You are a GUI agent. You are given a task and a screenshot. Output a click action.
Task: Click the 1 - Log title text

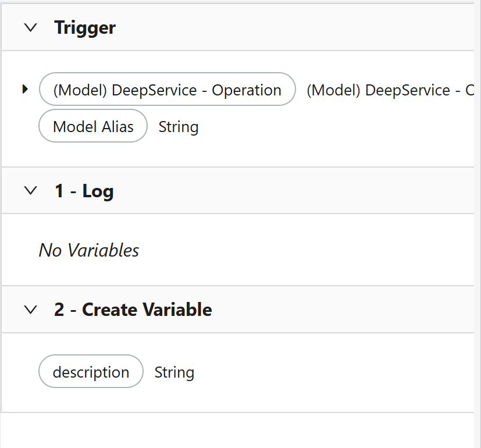tap(84, 191)
